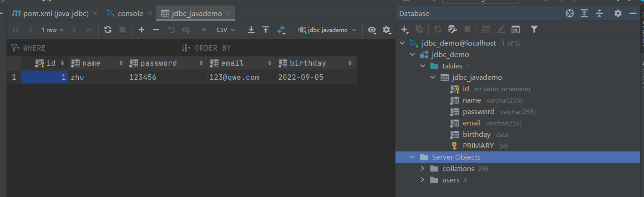The image size is (644, 197).
Task: Open the jdbc_javademo session dropdown
Action: coord(326,30)
